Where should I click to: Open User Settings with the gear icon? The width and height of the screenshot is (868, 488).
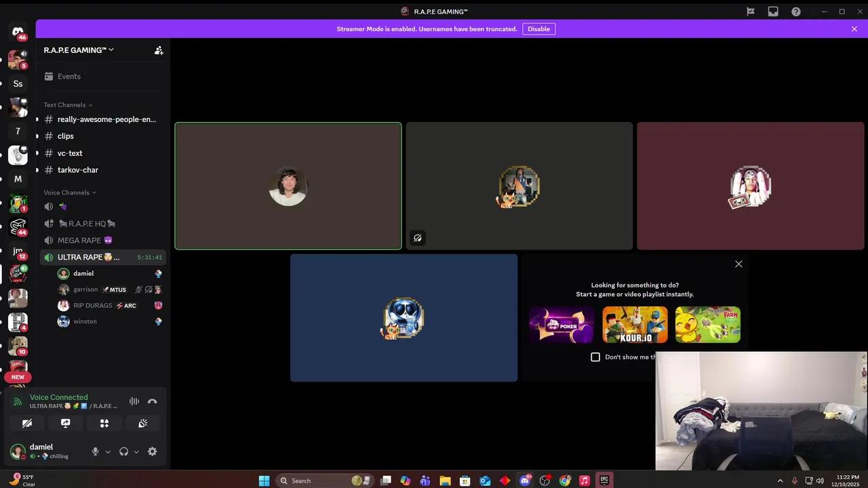coord(152,451)
